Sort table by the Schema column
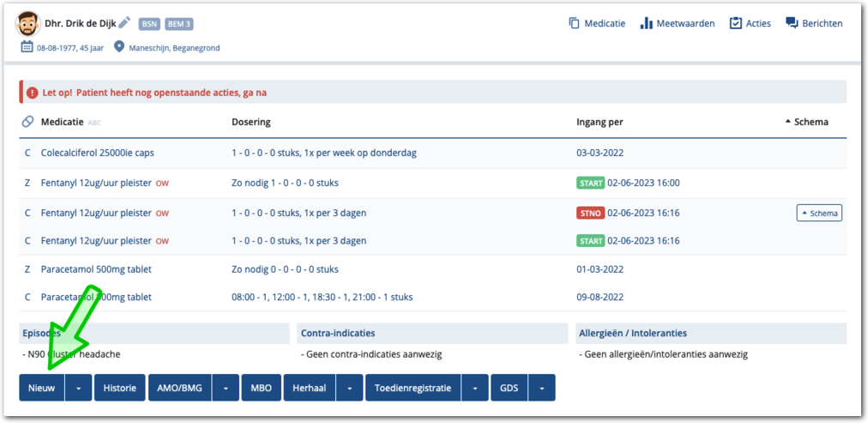The width and height of the screenshot is (868, 423). 806,122
